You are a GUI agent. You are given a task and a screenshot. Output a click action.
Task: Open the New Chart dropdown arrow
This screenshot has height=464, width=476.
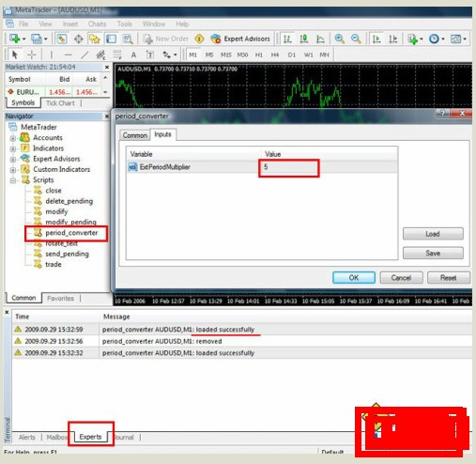coord(24,39)
